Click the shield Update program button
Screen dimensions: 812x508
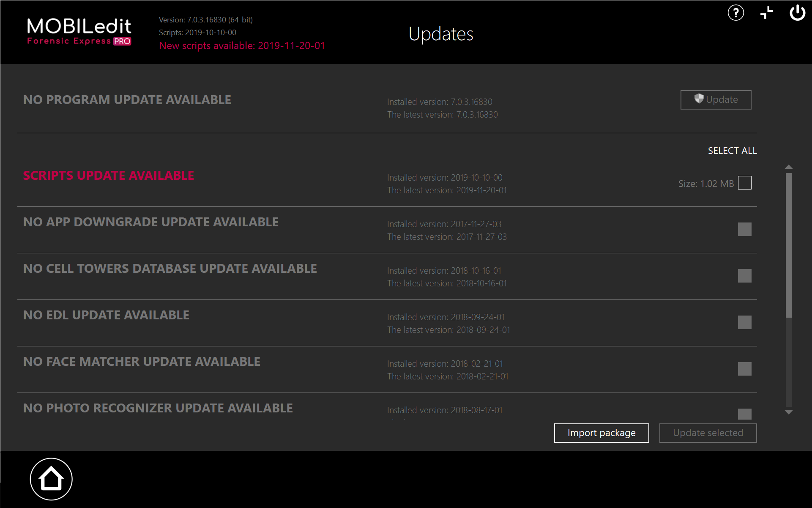tap(716, 100)
